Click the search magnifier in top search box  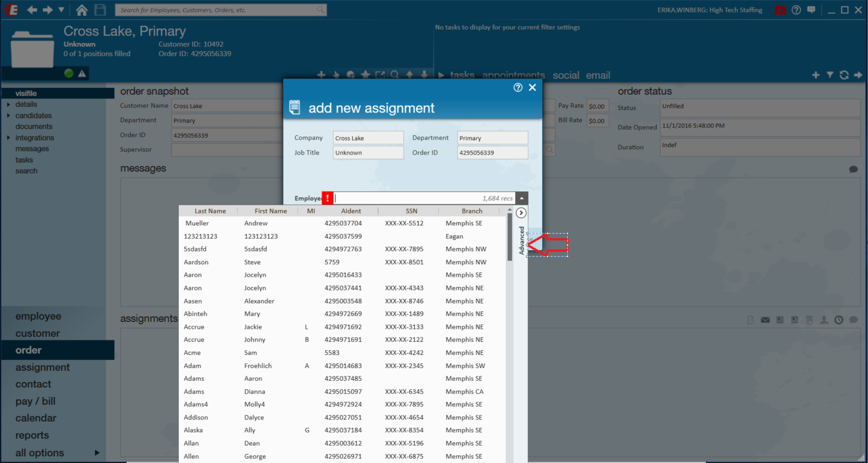pyautogui.click(x=321, y=10)
